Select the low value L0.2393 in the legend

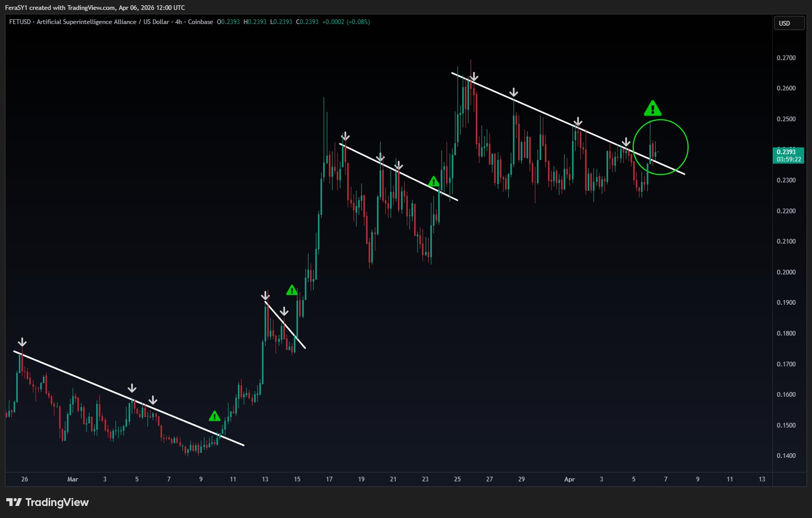coord(281,22)
